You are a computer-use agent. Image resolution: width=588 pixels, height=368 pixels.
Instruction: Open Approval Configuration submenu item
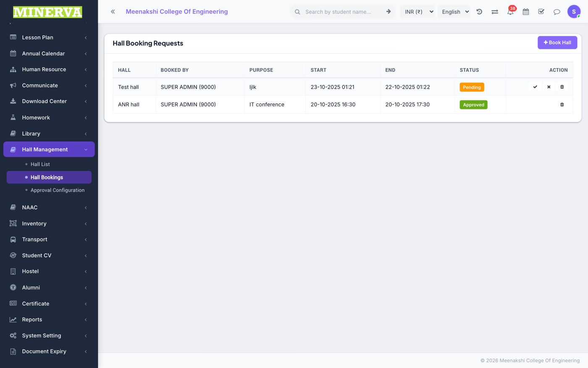(58, 190)
